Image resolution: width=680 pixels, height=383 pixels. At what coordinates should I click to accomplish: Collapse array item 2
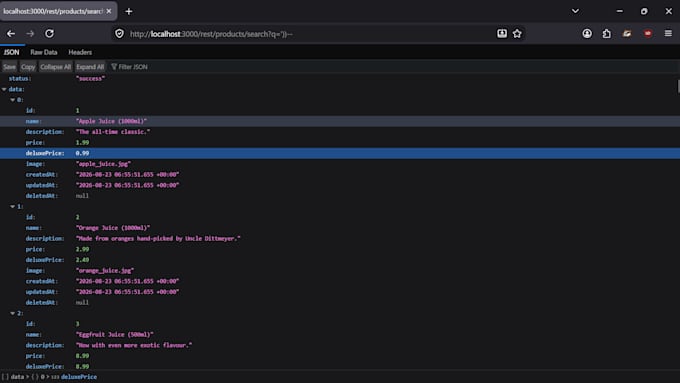click(13, 313)
